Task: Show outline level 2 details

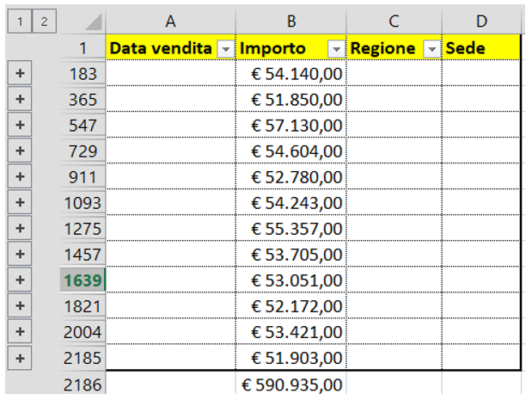Action: (x=44, y=22)
